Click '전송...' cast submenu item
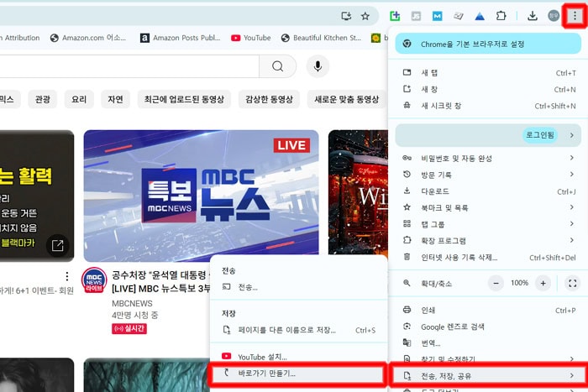Viewport: 588px width, 392px height. click(x=298, y=287)
